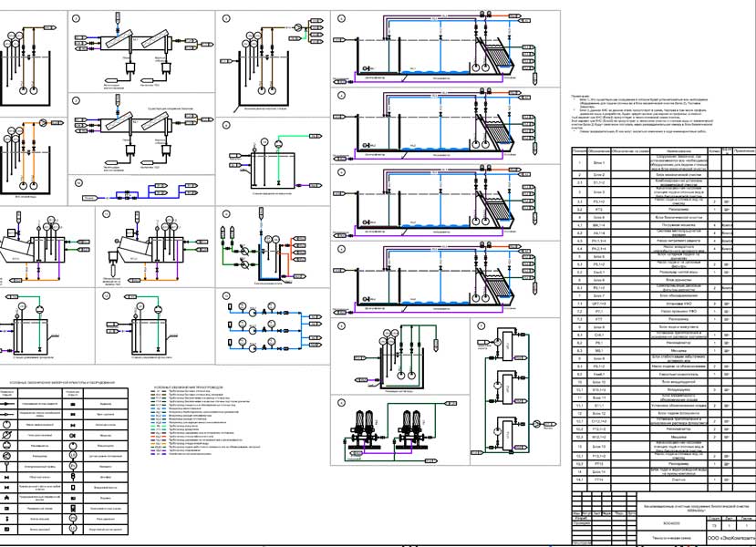
Task: Click the fittings and equipment legend table title
Action: tap(60, 380)
